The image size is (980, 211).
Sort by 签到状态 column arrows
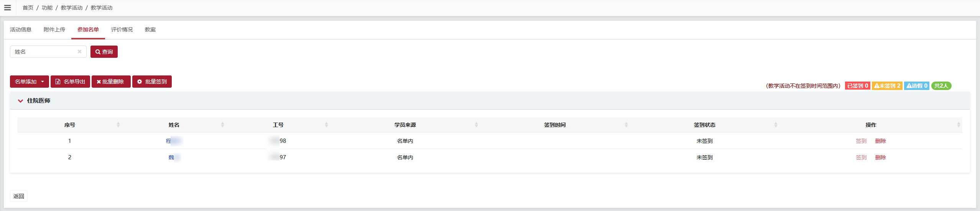point(776,125)
